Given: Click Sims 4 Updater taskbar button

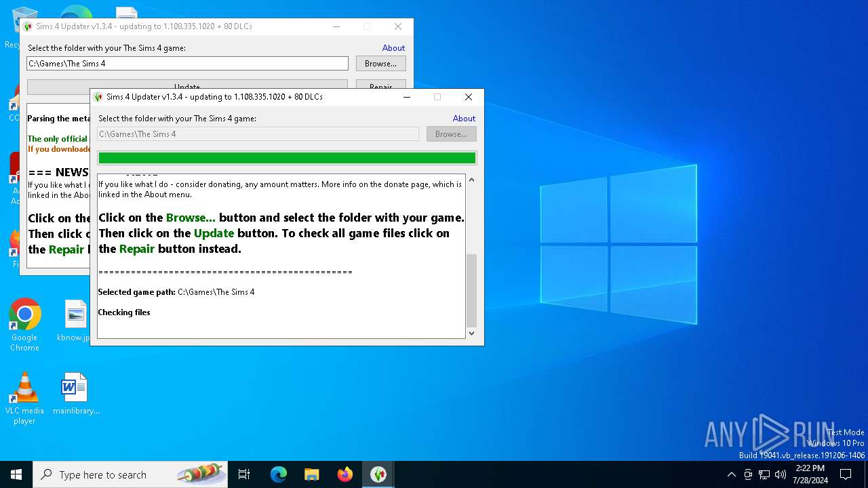Looking at the screenshot, I should (378, 474).
